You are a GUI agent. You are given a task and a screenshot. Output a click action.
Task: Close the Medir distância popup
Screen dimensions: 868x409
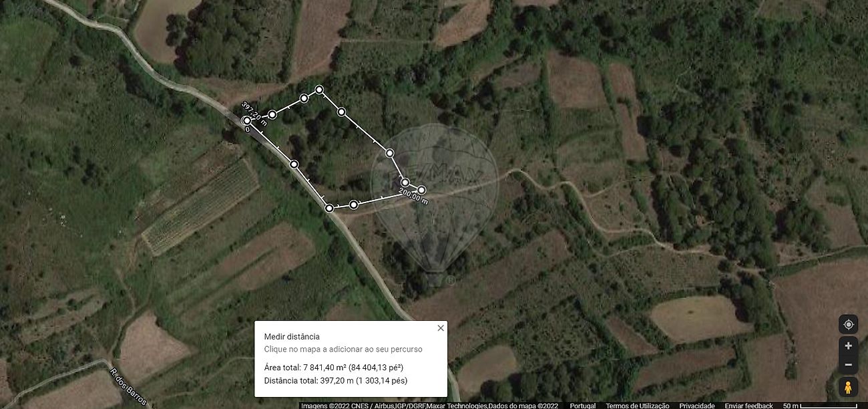440,327
